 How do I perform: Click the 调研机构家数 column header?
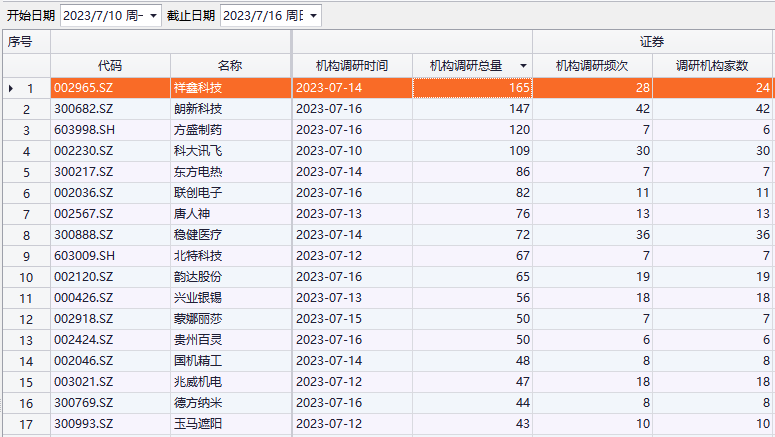(x=712, y=66)
